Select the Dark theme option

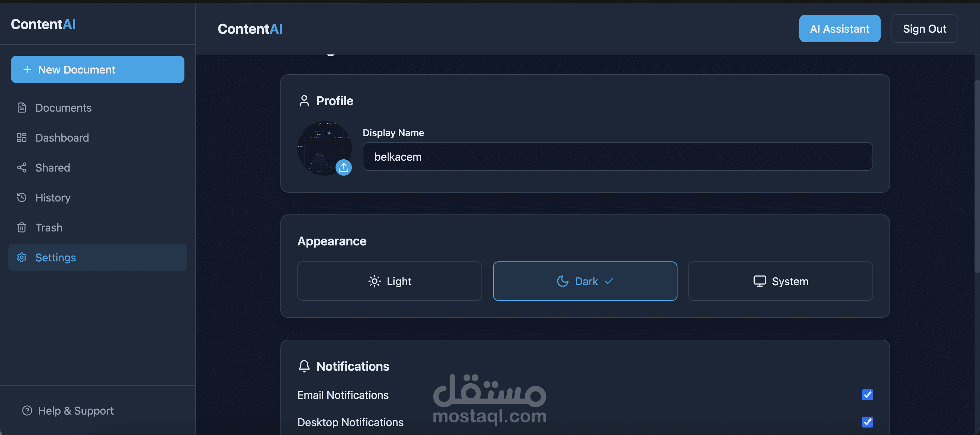585,281
